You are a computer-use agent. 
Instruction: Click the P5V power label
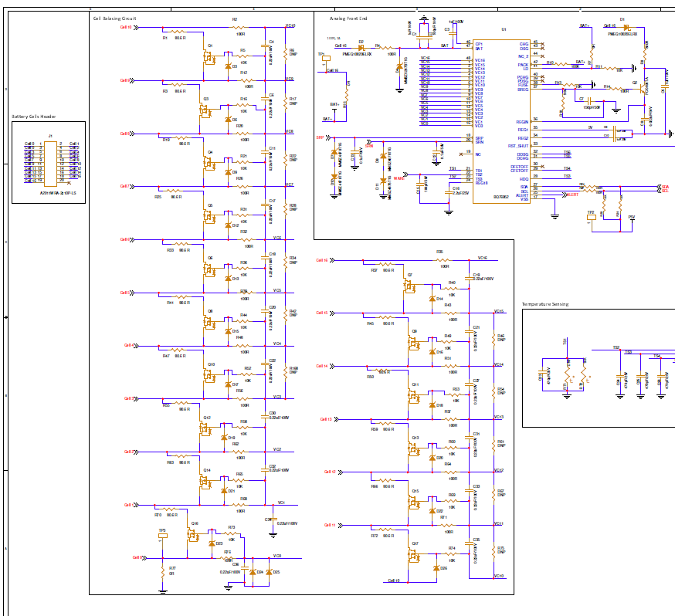pyautogui.click(x=632, y=217)
